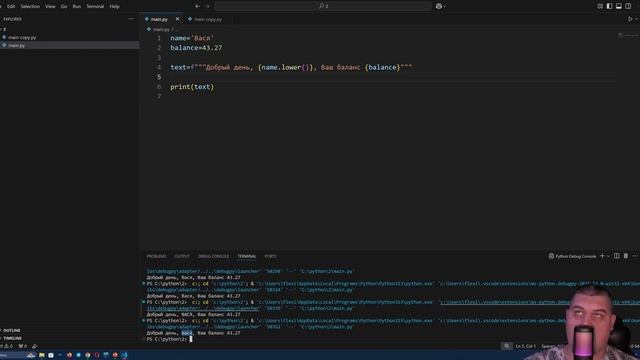Switch to the main copy.py editor tab

coord(207,19)
